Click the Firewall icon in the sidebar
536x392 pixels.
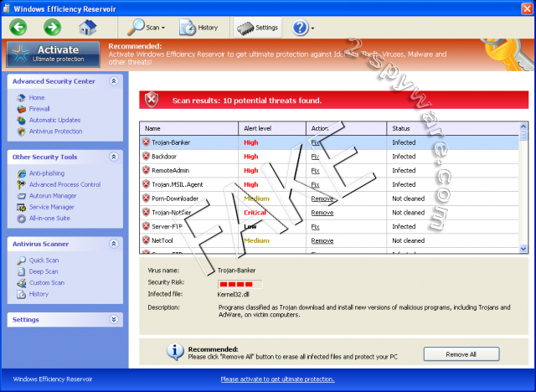coord(21,109)
